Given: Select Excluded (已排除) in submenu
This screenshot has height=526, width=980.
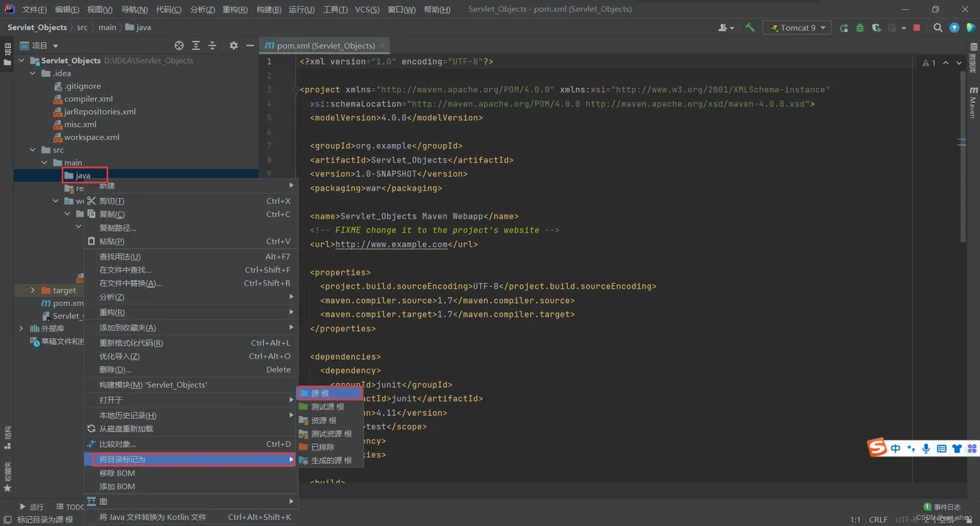Looking at the screenshot, I should (330, 447).
